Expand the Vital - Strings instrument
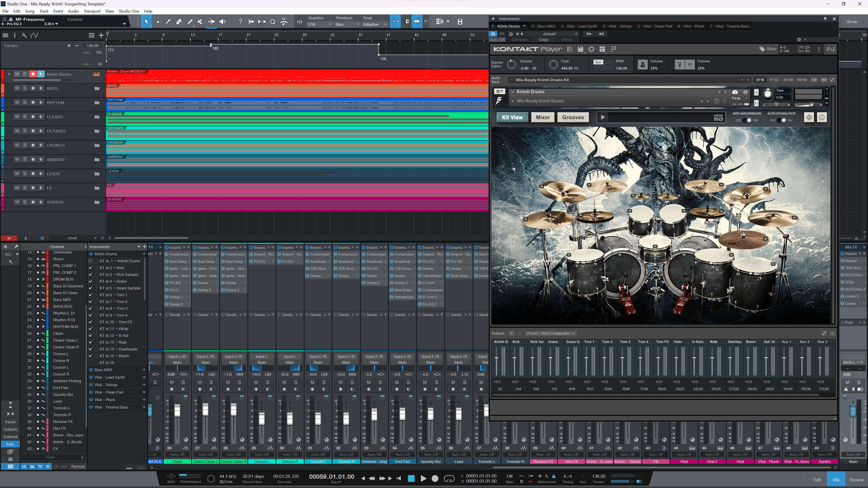The image size is (868, 488). 144,385
